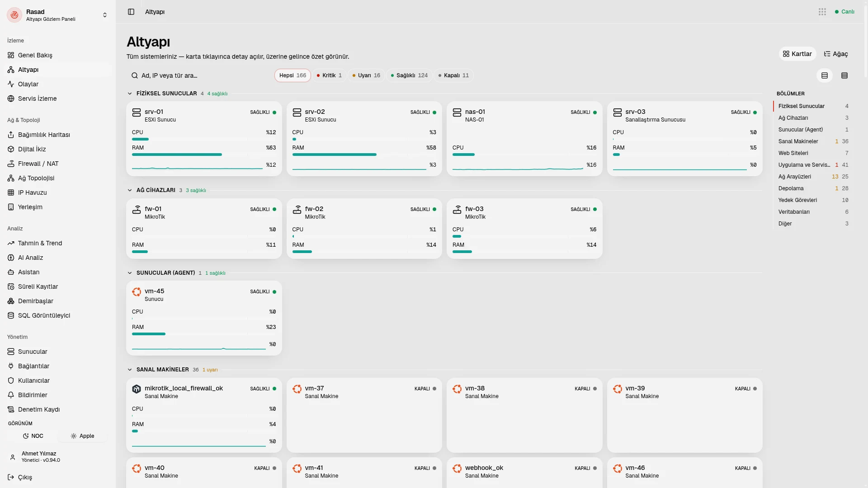This screenshot has width=868, height=488.
Task: Collapse Ağ Cihazları section
Action: pos(130,190)
